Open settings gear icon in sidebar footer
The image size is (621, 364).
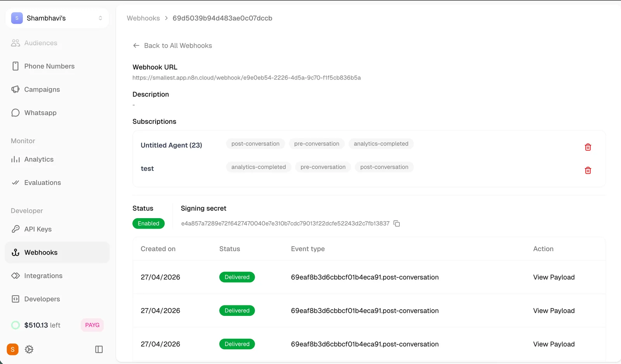[29, 349]
